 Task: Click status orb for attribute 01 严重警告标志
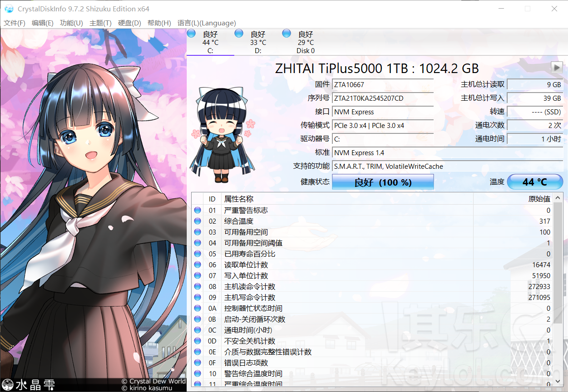[198, 210]
